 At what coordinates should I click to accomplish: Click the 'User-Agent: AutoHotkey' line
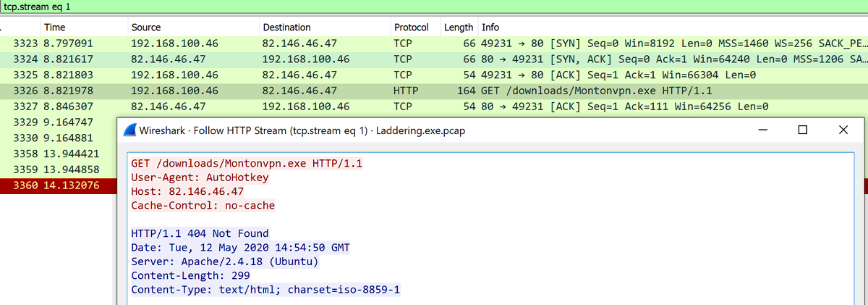[200, 177]
